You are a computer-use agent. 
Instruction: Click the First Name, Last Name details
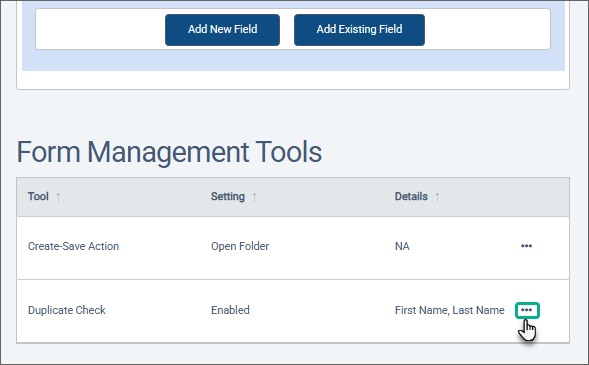pyautogui.click(x=450, y=310)
